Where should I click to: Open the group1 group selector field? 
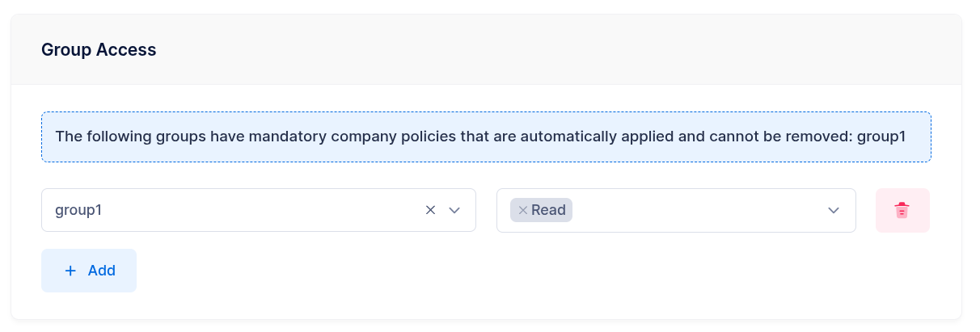tap(243, 210)
